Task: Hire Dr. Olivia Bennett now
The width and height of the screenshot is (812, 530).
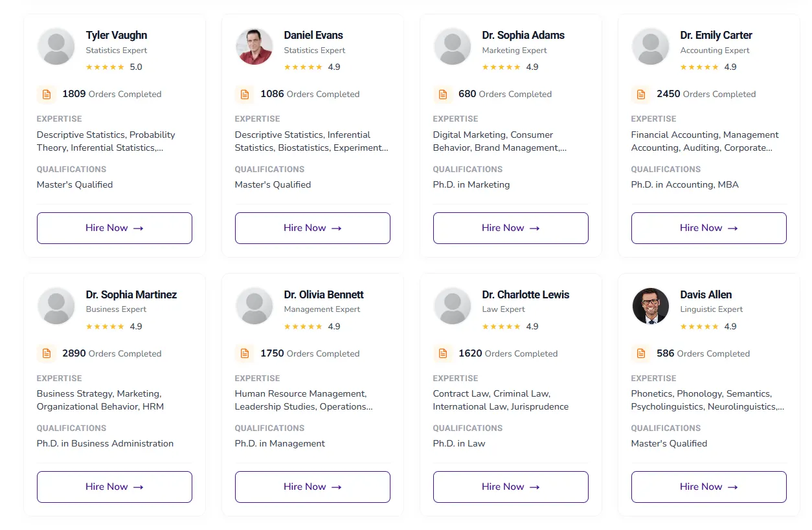Action: (313, 487)
